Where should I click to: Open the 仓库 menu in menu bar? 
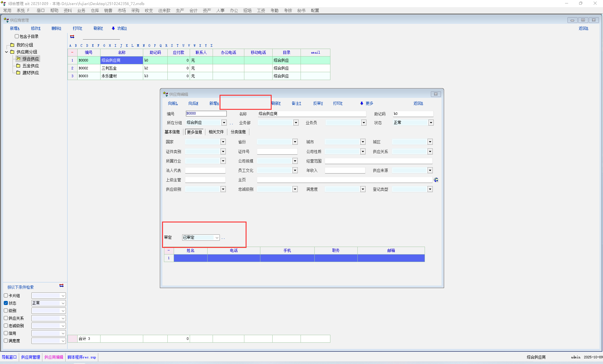pos(95,10)
